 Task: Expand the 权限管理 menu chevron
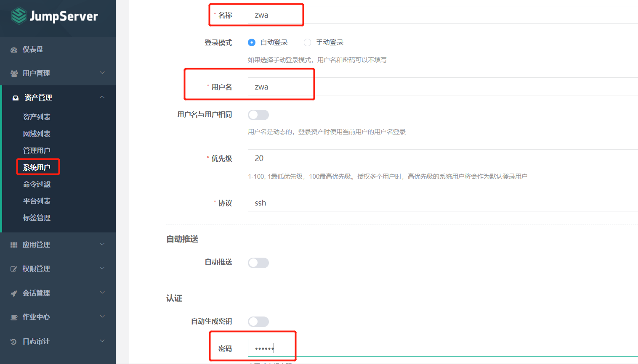102,268
